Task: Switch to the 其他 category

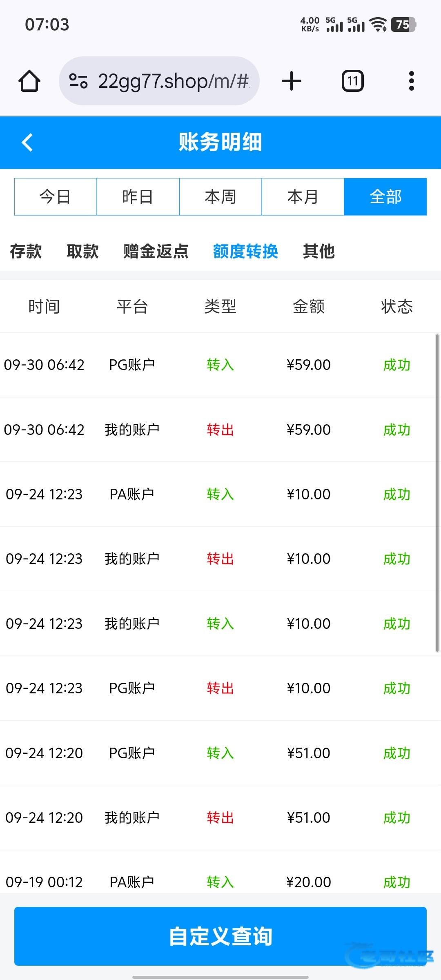Action: pos(319,251)
